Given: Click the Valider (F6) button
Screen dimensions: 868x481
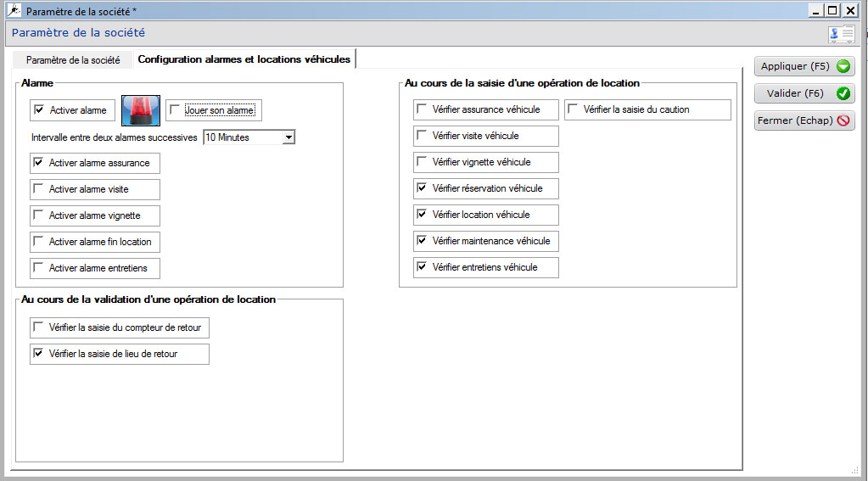Looking at the screenshot, I should (x=804, y=93).
